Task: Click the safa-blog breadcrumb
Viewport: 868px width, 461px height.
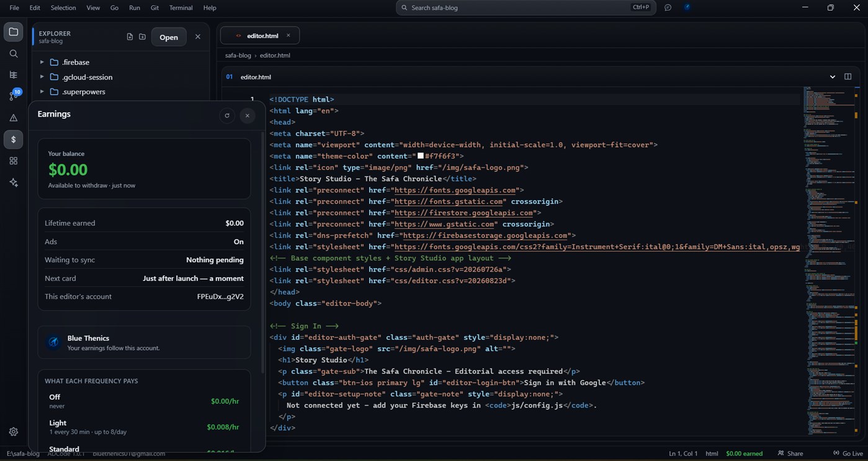Action: (238, 55)
